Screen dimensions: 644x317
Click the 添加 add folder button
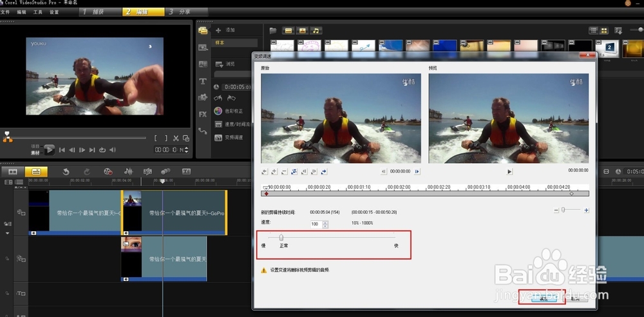coord(225,30)
